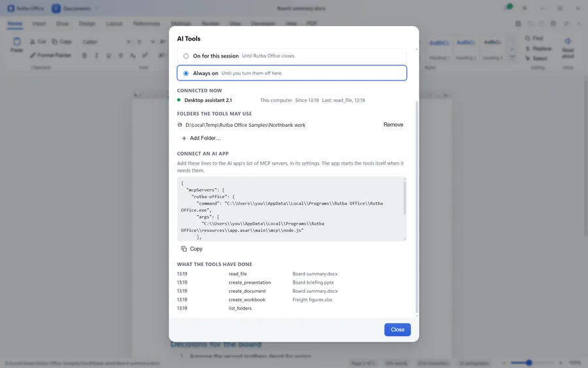Select the 'On for this session' radio option

point(292,56)
